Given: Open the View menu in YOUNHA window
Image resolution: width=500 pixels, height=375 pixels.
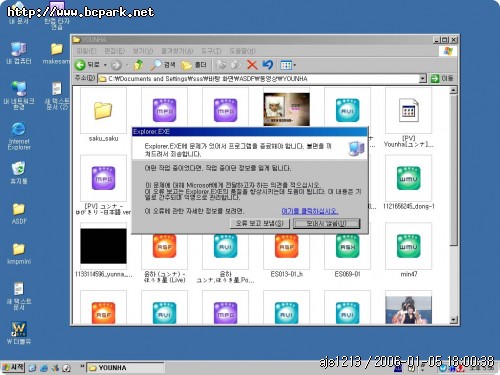Looking at the screenshot, I should pyautogui.click(x=143, y=51).
